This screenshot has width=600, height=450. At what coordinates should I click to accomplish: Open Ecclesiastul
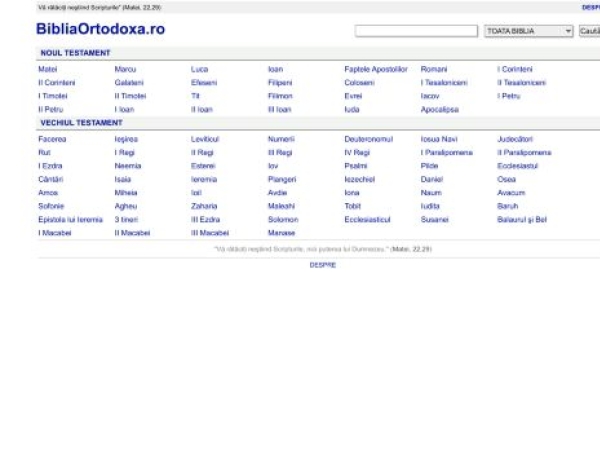click(x=517, y=166)
